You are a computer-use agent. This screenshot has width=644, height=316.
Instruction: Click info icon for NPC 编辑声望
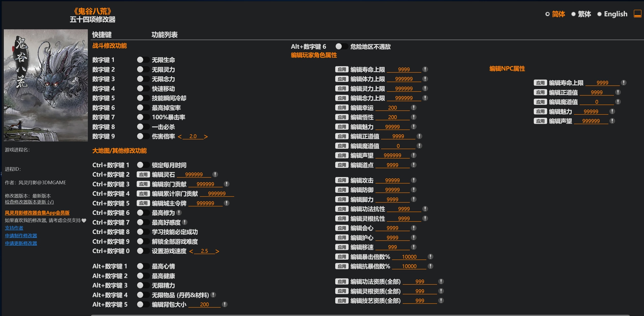click(612, 121)
